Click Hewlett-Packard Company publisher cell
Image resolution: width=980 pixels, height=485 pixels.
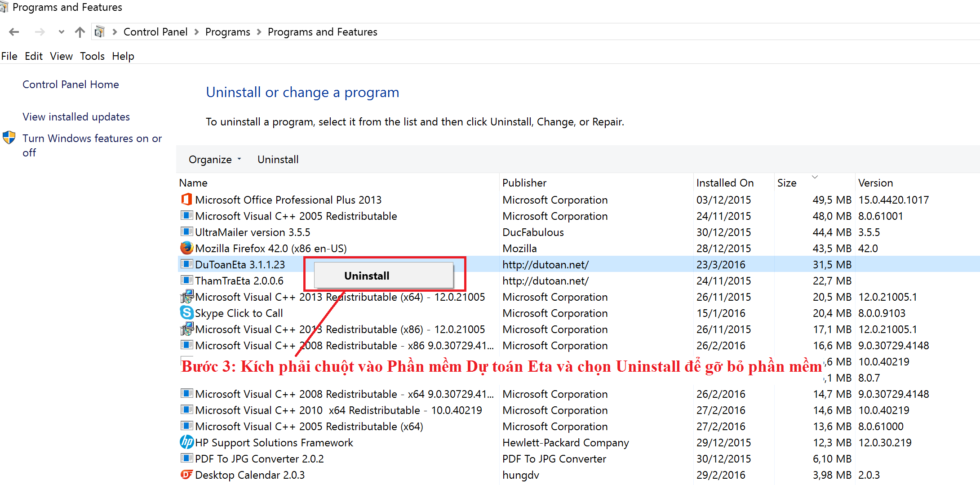pos(566,443)
